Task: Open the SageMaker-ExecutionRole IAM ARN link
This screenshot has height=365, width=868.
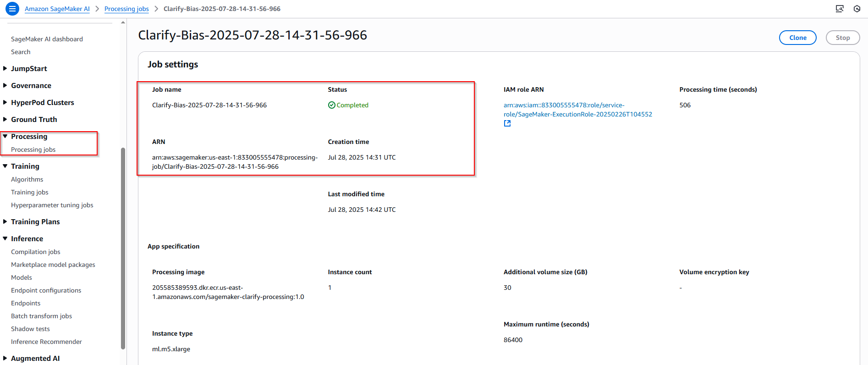Action: 577,110
